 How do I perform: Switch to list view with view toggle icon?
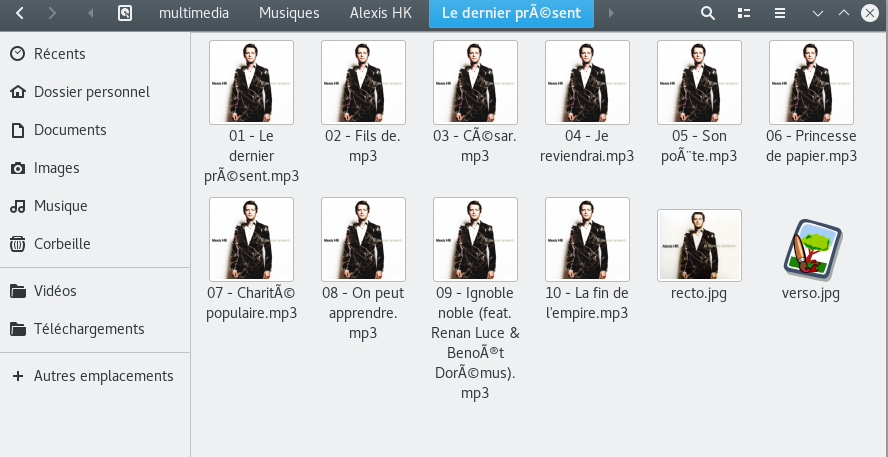point(744,13)
